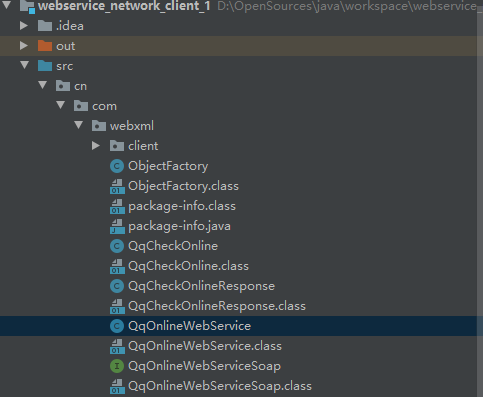The image size is (483, 397).
Task: Click the ObjectFactory class icon
Action: tap(117, 166)
